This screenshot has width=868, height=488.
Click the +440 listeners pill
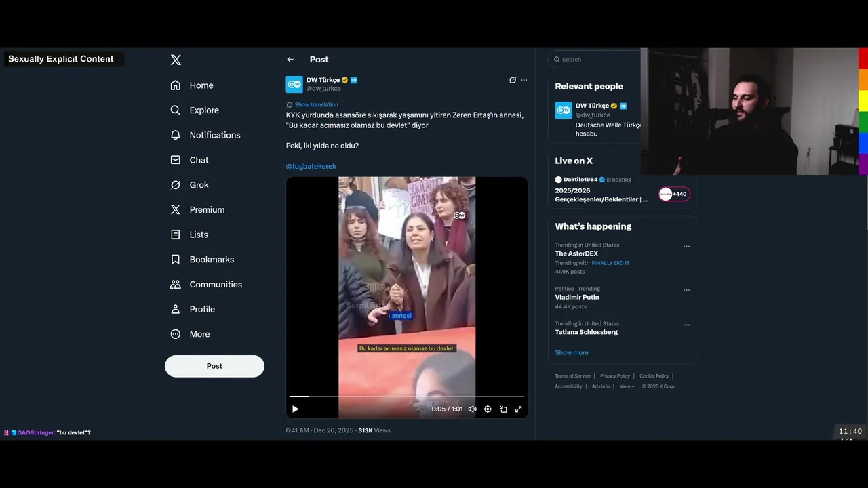(x=674, y=194)
